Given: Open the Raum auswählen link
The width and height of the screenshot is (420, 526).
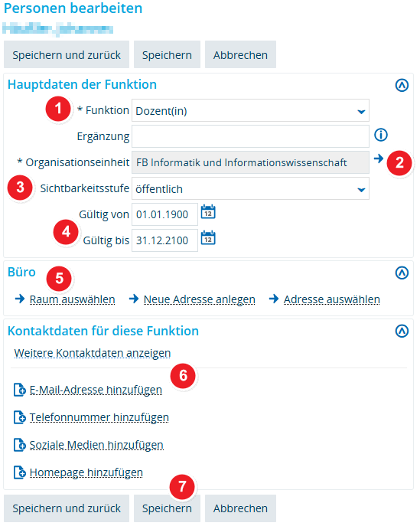Looking at the screenshot, I should [x=72, y=299].
